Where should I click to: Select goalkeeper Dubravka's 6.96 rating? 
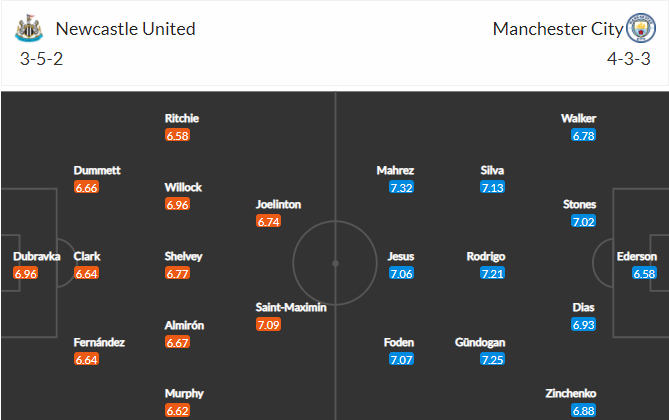tap(26, 273)
